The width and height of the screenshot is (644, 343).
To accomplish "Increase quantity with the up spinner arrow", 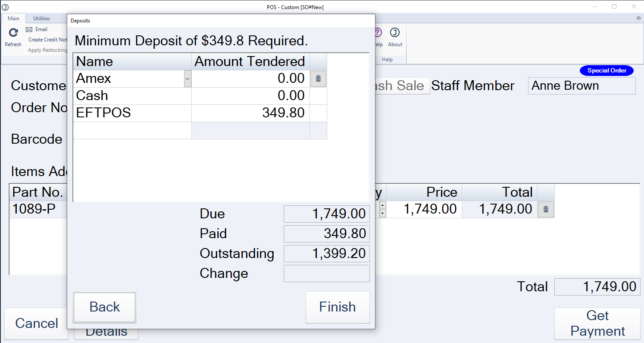I will (382, 205).
